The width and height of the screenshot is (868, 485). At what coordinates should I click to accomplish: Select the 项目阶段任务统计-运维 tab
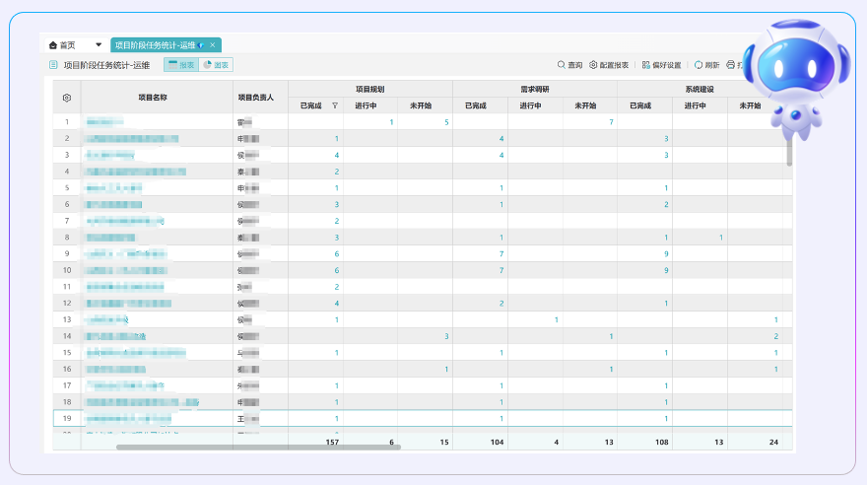[x=156, y=45]
